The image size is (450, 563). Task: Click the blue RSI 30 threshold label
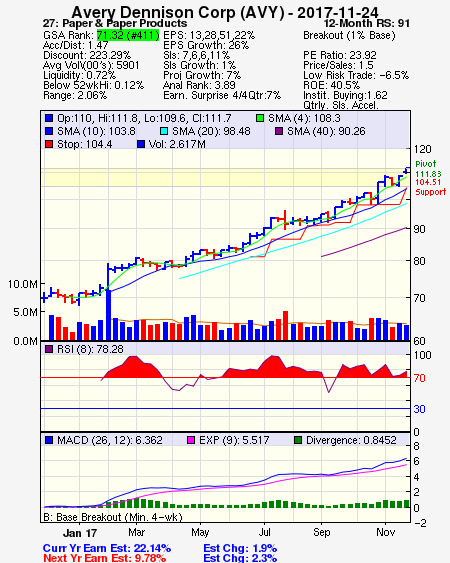pos(419,409)
